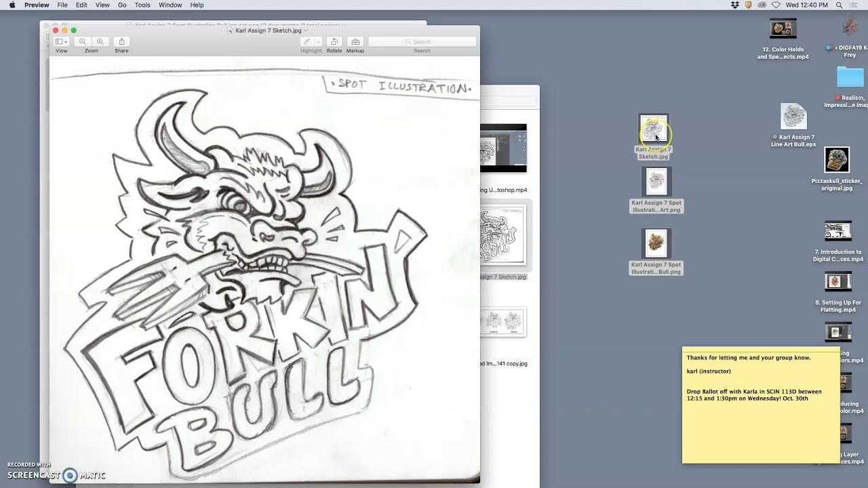Open the Window menu
The width and height of the screenshot is (868, 488).
coord(170,5)
